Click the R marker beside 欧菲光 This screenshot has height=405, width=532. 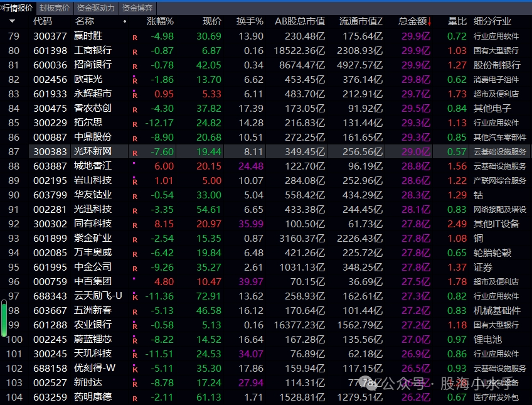pos(135,80)
